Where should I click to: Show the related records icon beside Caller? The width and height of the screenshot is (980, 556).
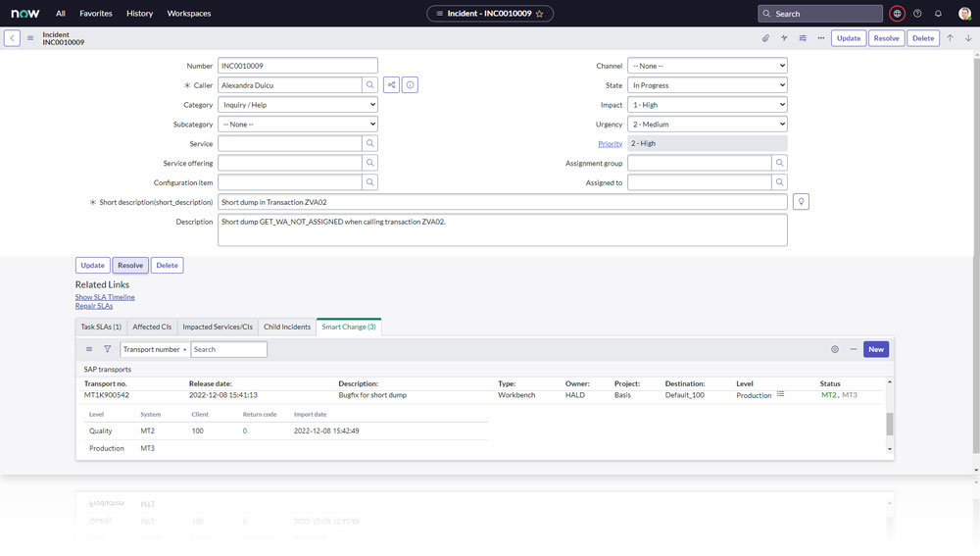click(391, 85)
